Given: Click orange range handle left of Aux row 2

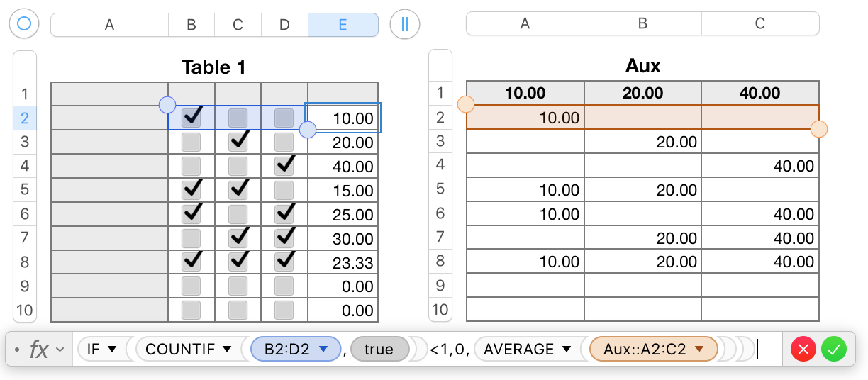Looking at the screenshot, I should click(466, 105).
